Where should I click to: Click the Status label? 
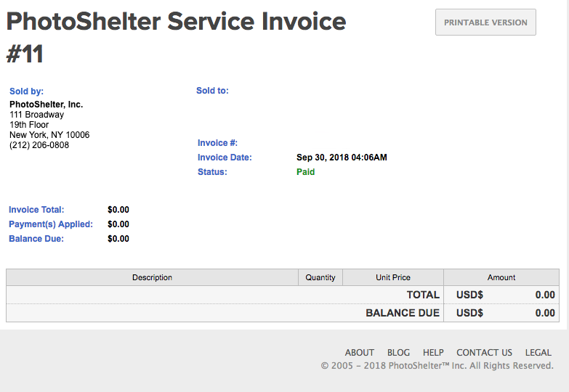click(x=212, y=172)
